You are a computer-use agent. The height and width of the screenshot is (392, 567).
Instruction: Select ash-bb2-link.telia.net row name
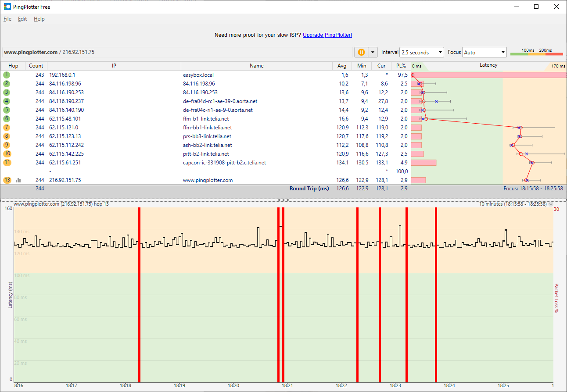(x=208, y=145)
